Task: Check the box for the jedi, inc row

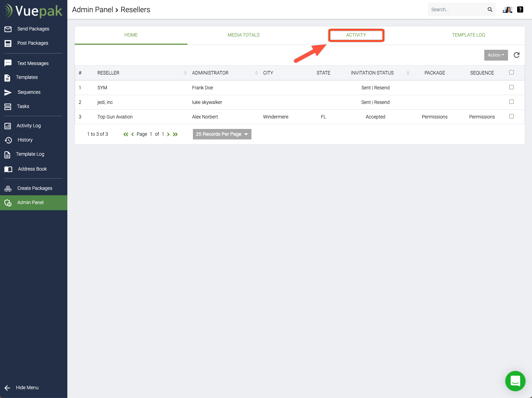Action: tap(511, 102)
